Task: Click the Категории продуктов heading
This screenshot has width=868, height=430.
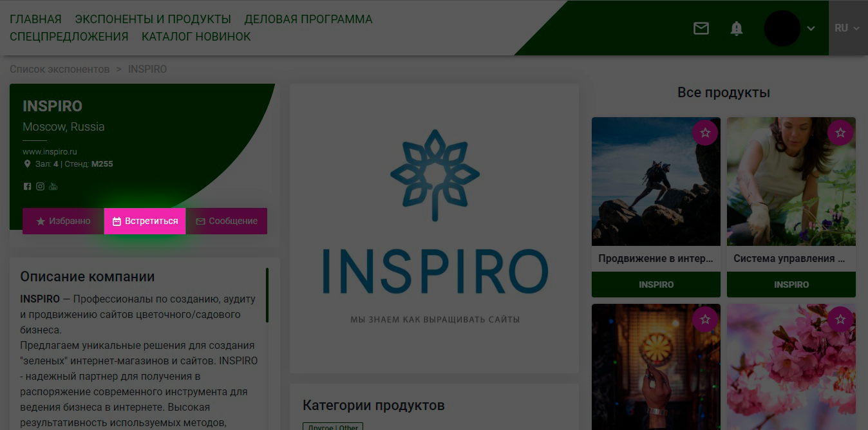Action: tap(373, 406)
